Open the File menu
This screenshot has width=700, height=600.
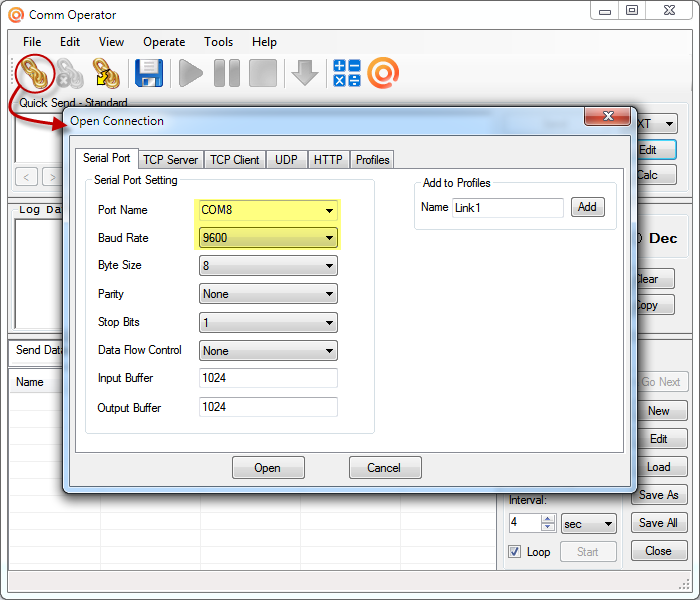pyautogui.click(x=32, y=42)
